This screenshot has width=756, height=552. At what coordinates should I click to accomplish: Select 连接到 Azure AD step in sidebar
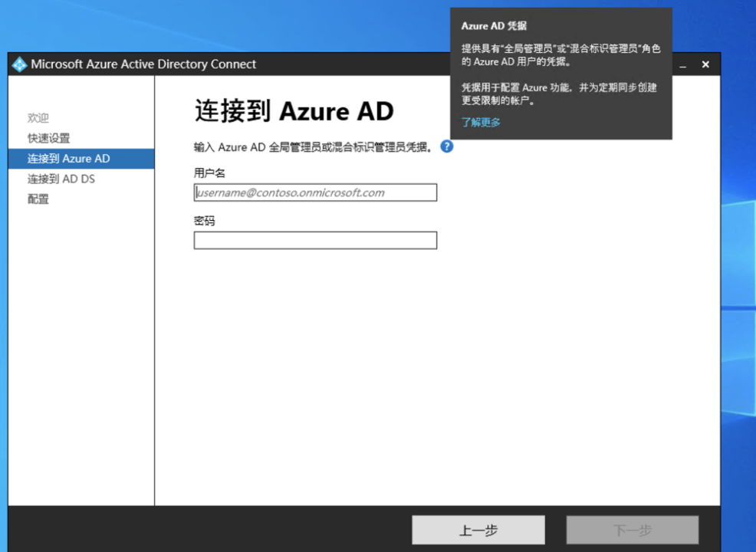(x=81, y=159)
